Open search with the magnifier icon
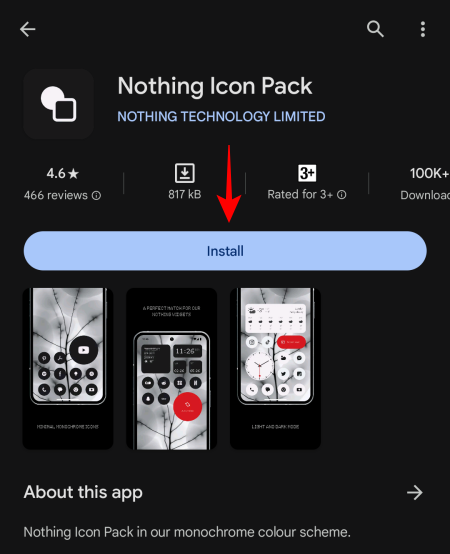This screenshot has width=450, height=554. tap(375, 29)
